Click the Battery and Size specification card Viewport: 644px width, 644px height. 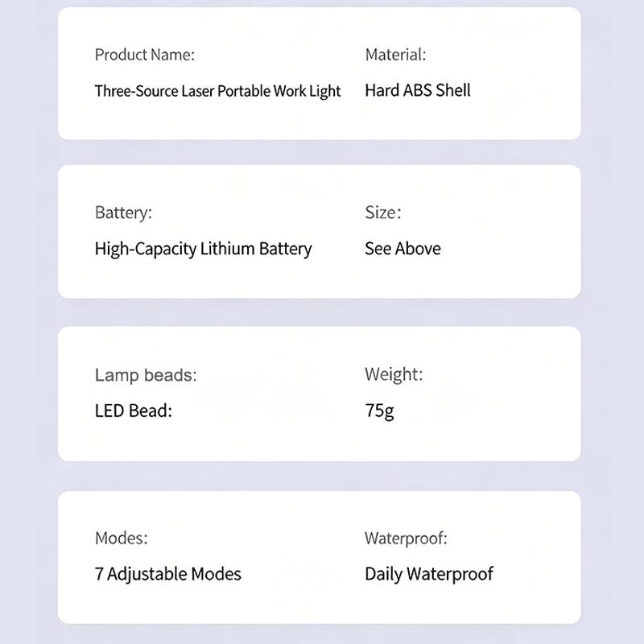[319, 231]
